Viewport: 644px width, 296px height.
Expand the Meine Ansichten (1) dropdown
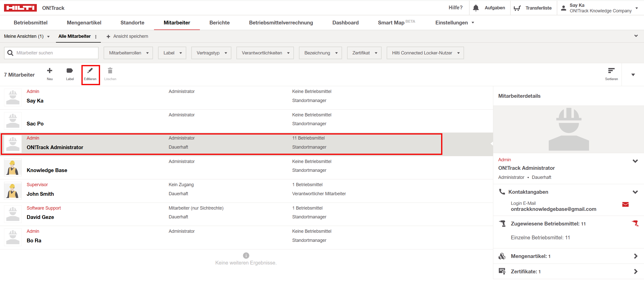tap(27, 36)
